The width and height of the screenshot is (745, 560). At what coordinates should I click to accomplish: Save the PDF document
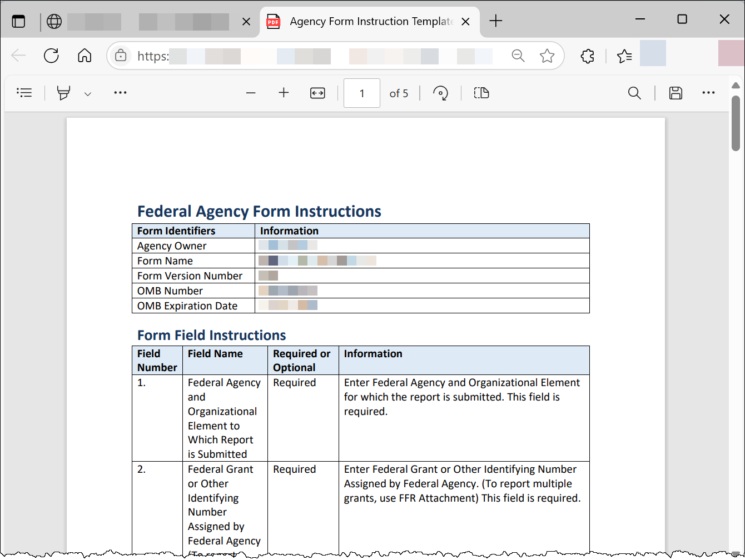(x=676, y=93)
